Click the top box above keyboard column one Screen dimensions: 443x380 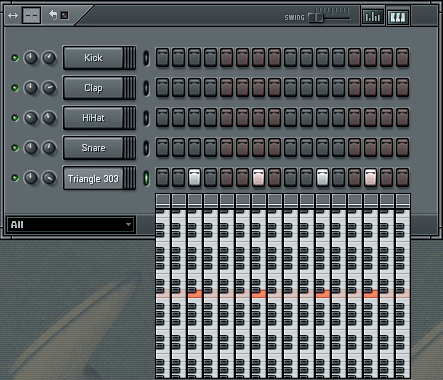click(163, 201)
